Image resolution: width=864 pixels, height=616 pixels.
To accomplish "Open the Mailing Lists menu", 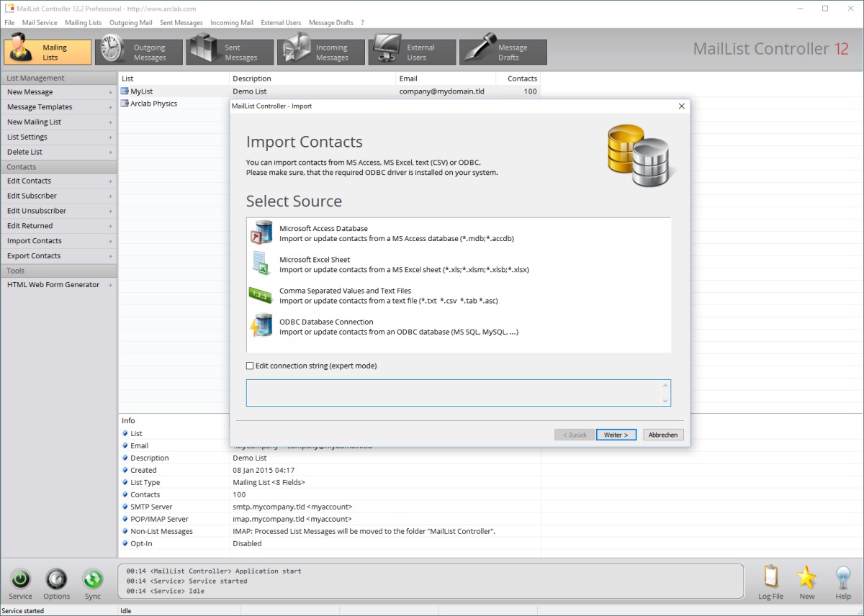I will point(84,22).
